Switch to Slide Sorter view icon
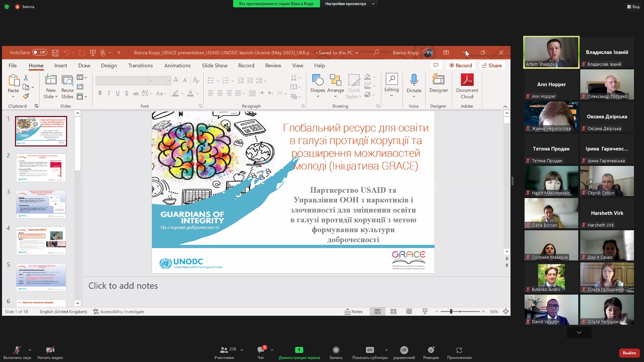 [393, 311]
